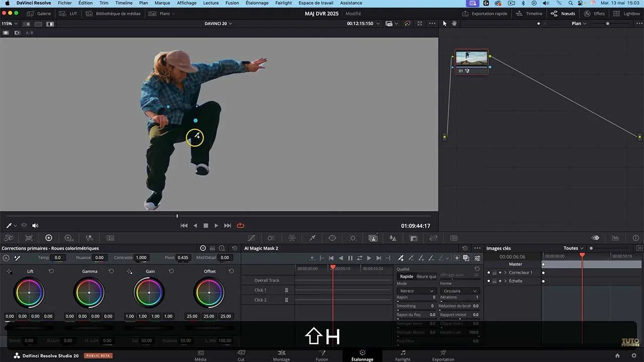
Task: Switch to the Fairlight page tab
Action: (x=403, y=355)
